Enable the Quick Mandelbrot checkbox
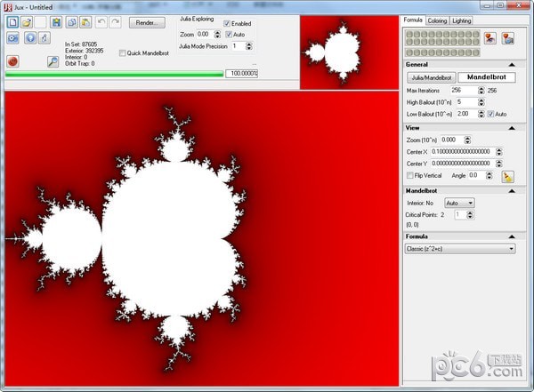The image size is (534, 392). coord(123,53)
